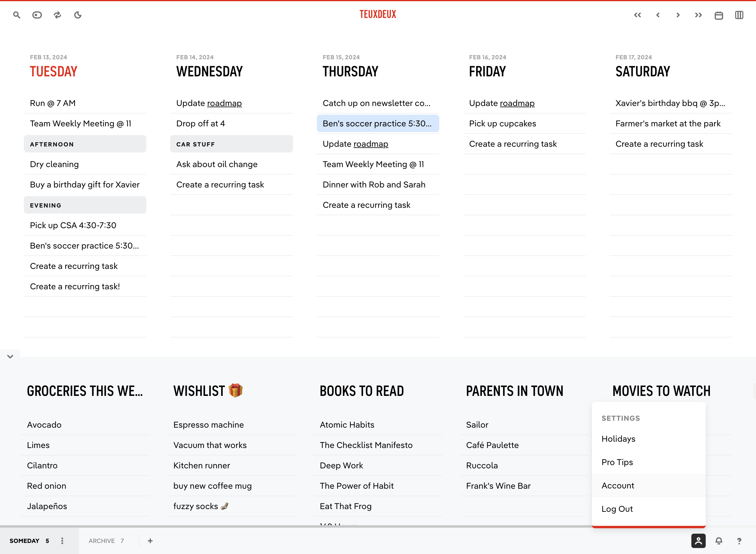
Task: Open the help question mark icon
Action: 739,541
